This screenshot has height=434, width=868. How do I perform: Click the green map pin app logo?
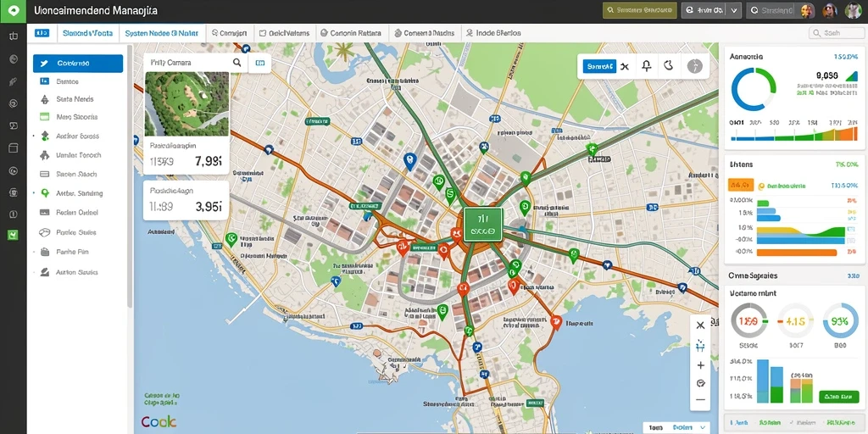pyautogui.click(x=14, y=11)
